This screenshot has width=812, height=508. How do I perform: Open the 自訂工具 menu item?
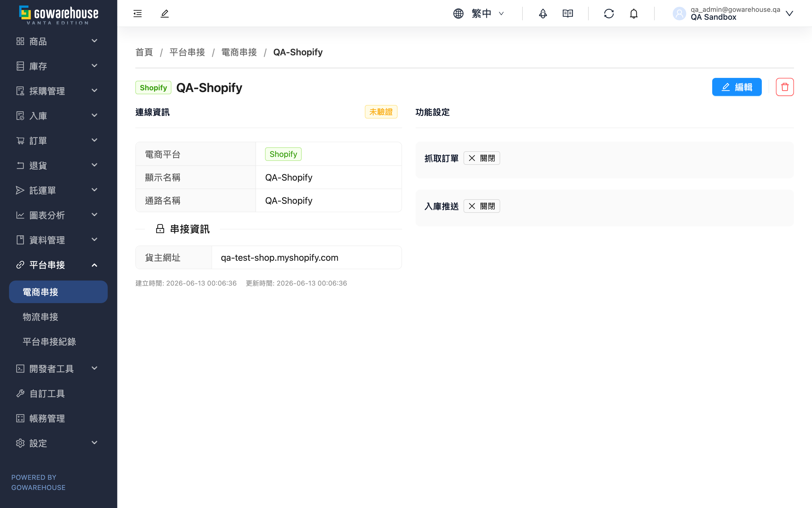[x=58, y=393]
